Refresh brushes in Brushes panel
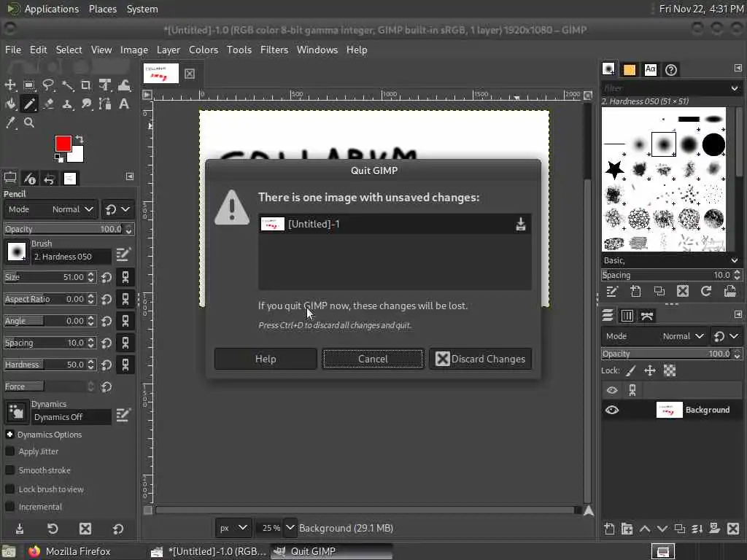Screen dimensions: 747x560 tap(706, 291)
